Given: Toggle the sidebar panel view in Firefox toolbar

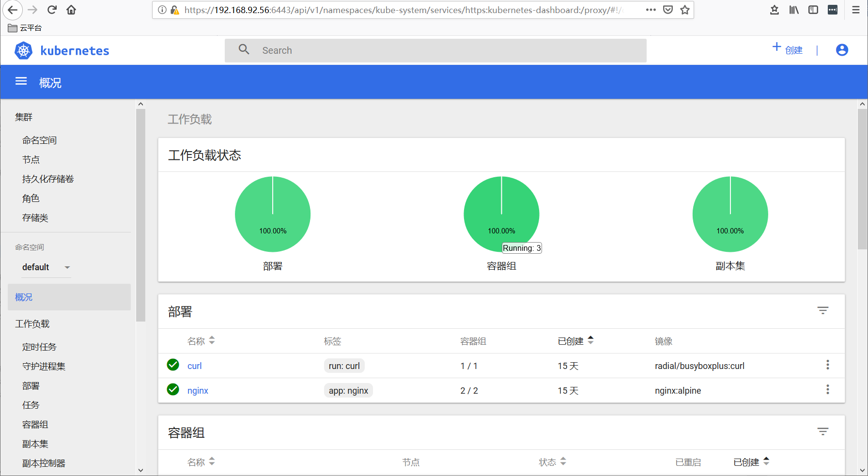Looking at the screenshot, I should coord(813,9).
